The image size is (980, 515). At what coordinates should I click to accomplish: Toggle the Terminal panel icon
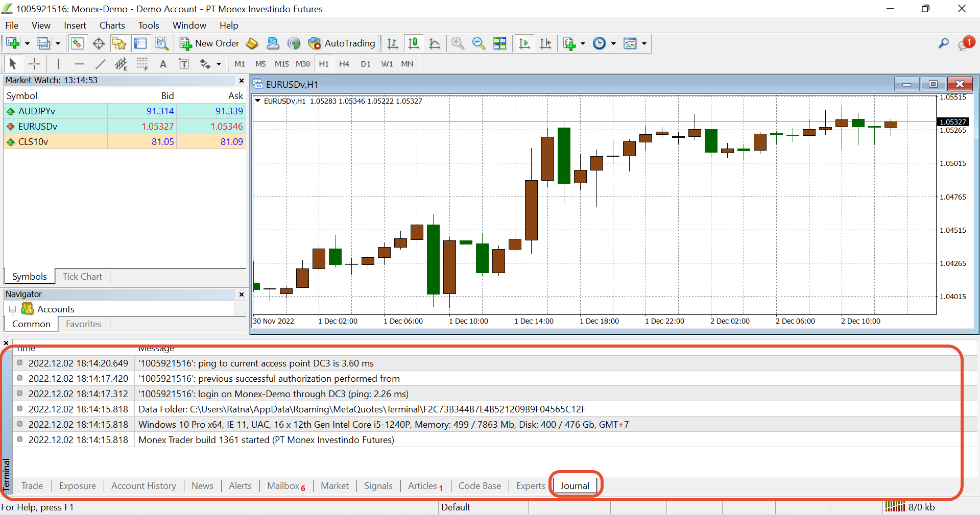coord(140,43)
